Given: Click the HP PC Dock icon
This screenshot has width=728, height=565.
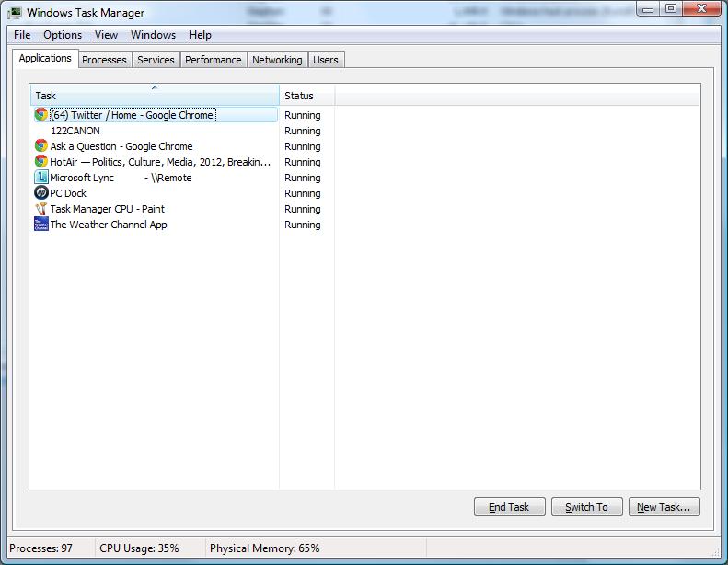Looking at the screenshot, I should [40, 193].
